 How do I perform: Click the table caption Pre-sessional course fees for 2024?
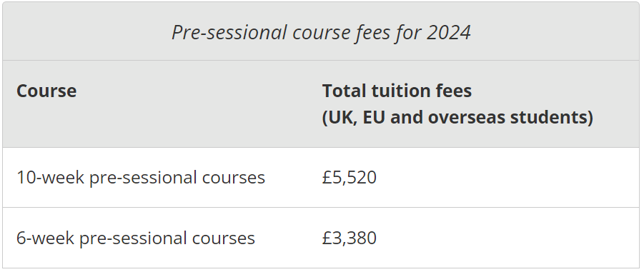pyautogui.click(x=321, y=32)
